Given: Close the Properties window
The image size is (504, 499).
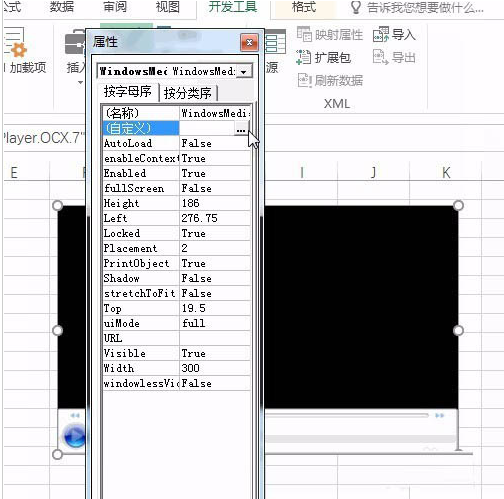Looking at the screenshot, I should 249,43.
